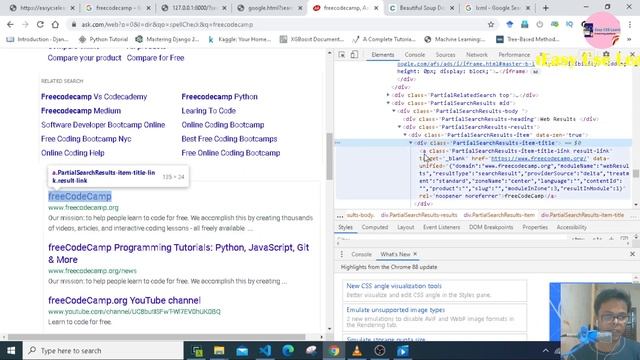The image size is (640, 360).
Task: Toggle the device toolbar icon in DevTools
Action: (354, 54)
